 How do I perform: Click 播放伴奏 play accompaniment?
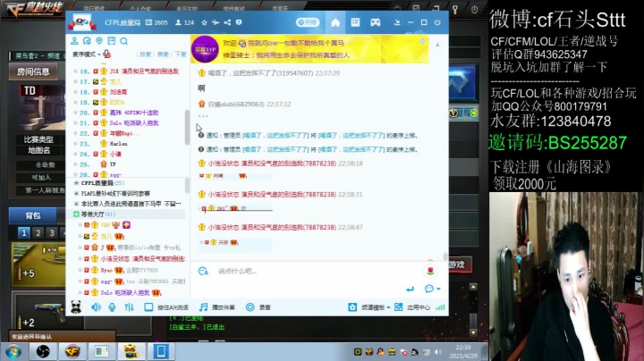[216, 307]
